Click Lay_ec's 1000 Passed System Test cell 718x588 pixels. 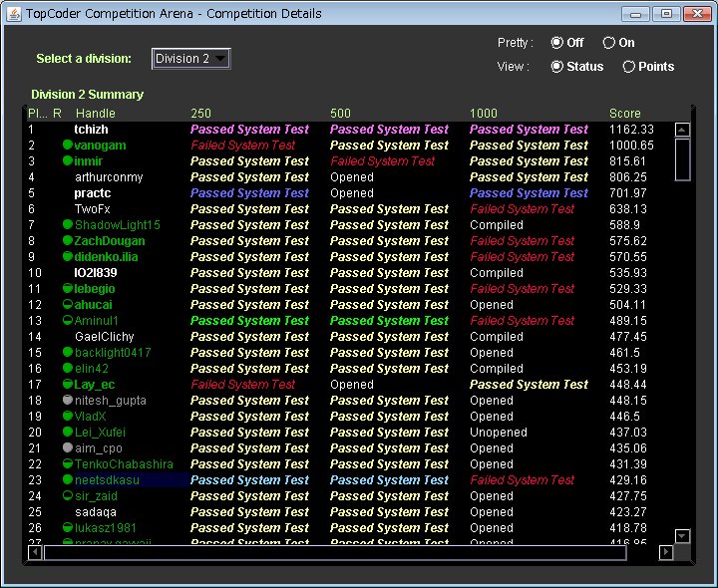(x=529, y=385)
